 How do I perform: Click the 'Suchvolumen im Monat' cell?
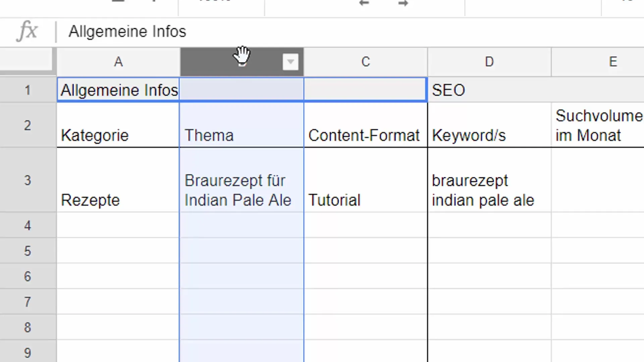pos(598,125)
